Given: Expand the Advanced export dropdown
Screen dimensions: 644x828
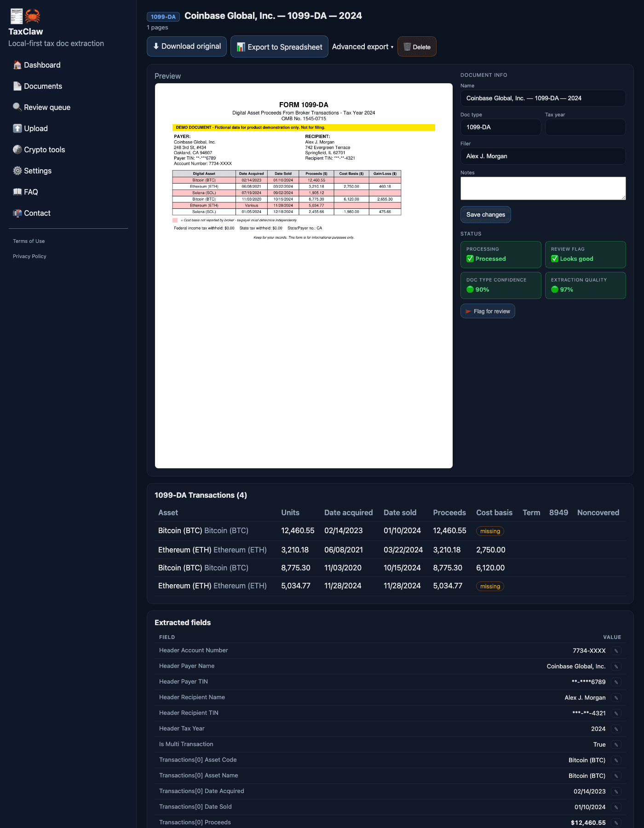Looking at the screenshot, I should click(362, 46).
